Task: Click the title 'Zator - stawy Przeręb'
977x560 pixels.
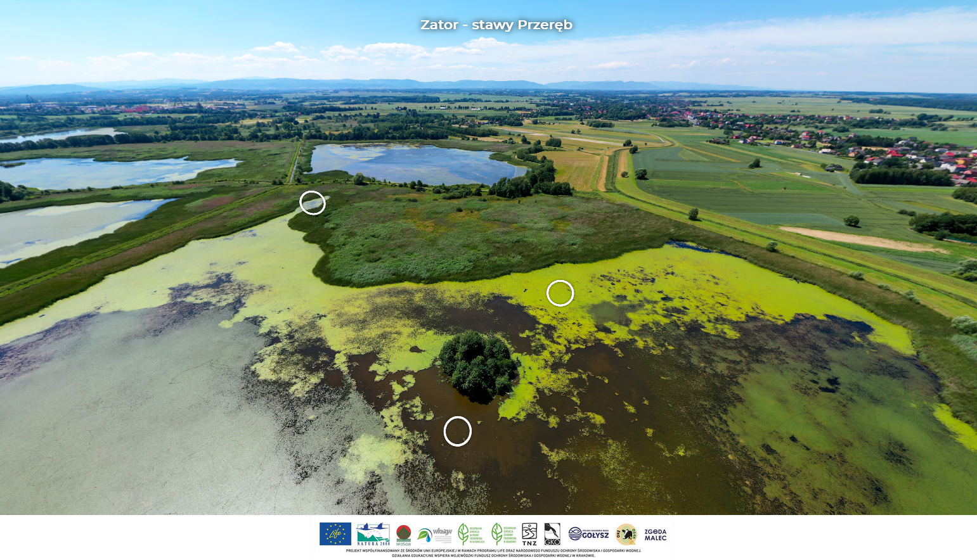Action: click(x=496, y=25)
